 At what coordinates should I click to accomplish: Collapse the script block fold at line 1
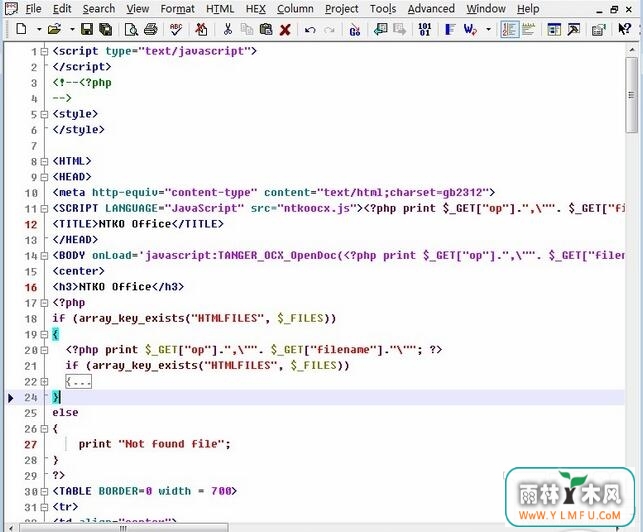pyautogui.click(x=44, y=52)
